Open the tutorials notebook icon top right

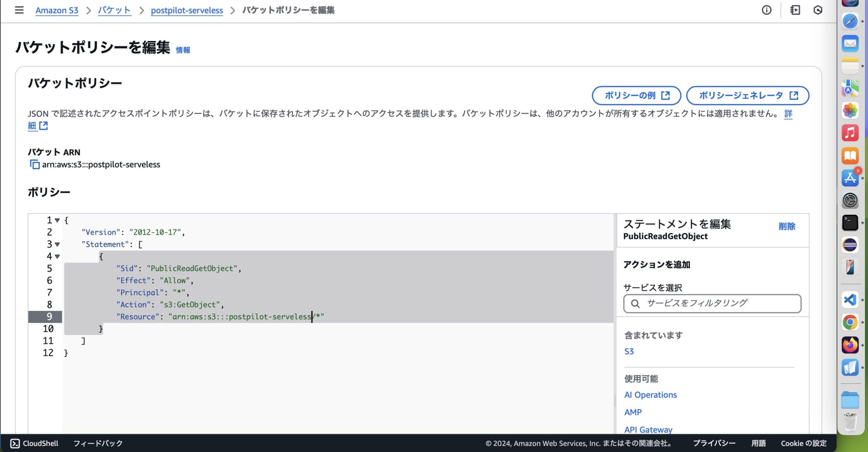pos(795,10)
